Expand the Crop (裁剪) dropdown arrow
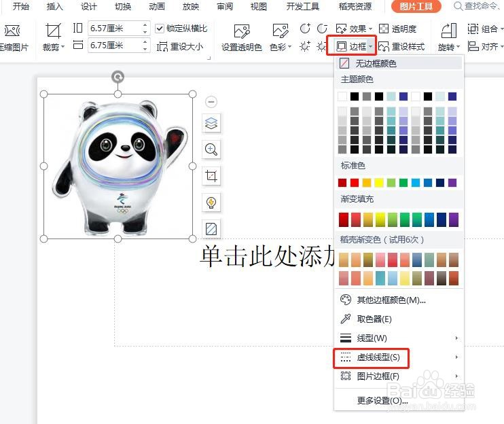The width and height of the screenshot is (504, 424). pyautogui.click(x=62, y=47)
